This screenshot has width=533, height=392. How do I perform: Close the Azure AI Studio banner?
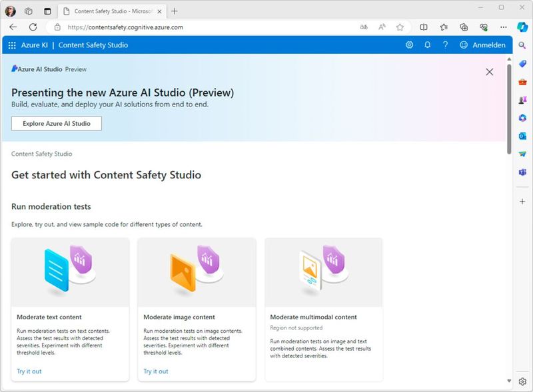(490, 72)
